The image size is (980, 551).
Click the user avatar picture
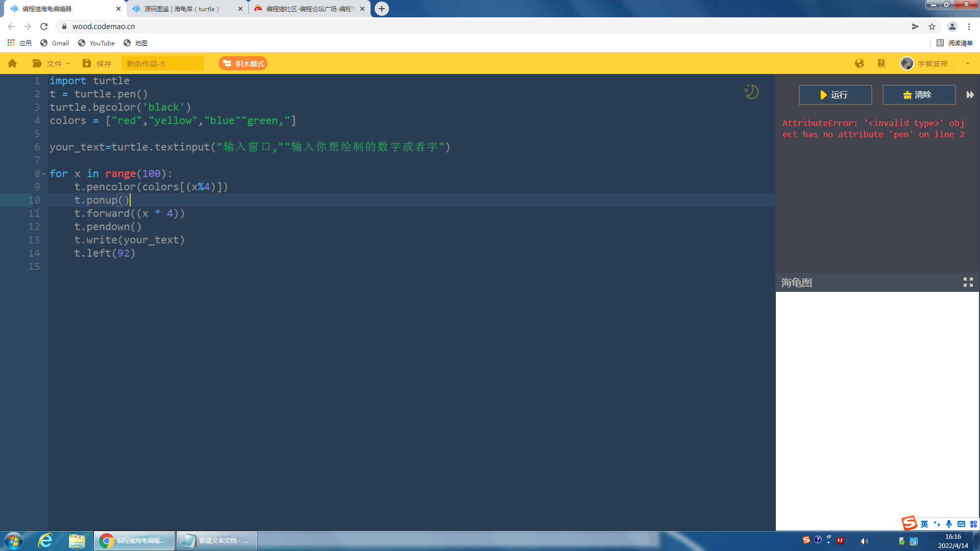click(907, 63)
